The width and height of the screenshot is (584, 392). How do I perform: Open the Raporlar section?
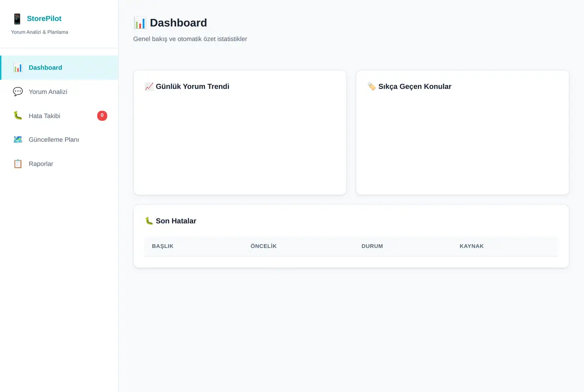59,164
